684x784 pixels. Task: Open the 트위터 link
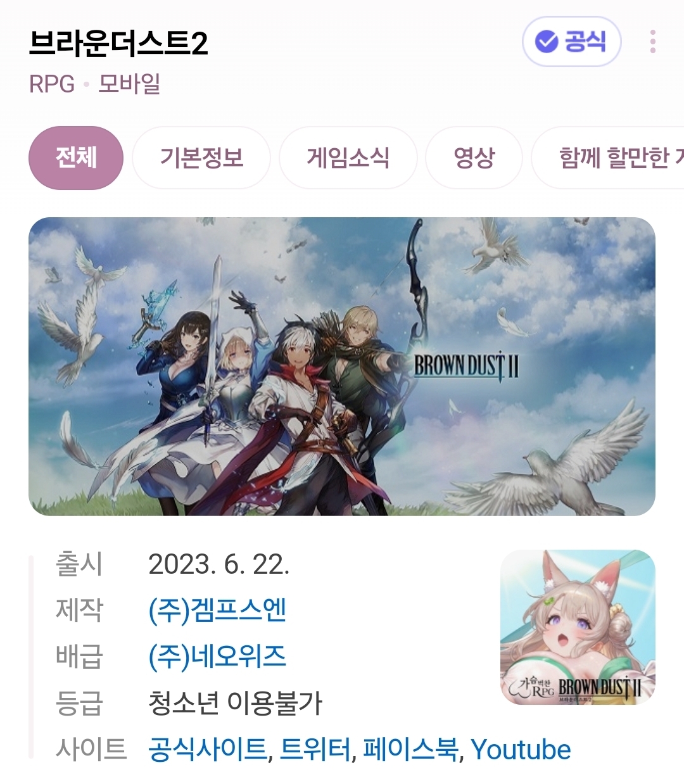pos(316,749)
